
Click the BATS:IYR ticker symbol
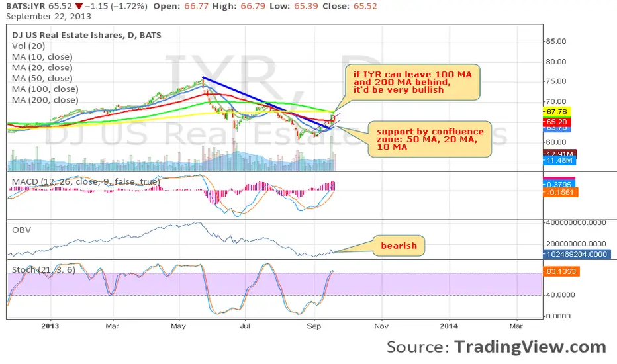[26, 7]
